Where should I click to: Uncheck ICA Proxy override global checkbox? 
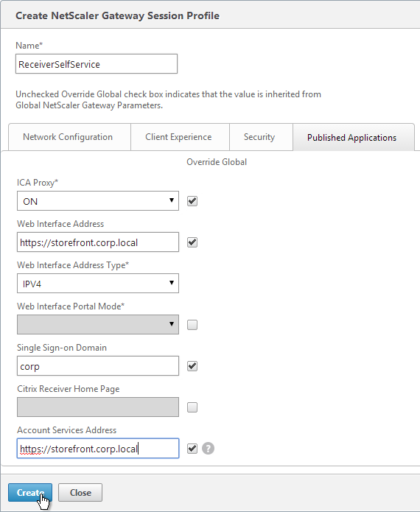192,201
